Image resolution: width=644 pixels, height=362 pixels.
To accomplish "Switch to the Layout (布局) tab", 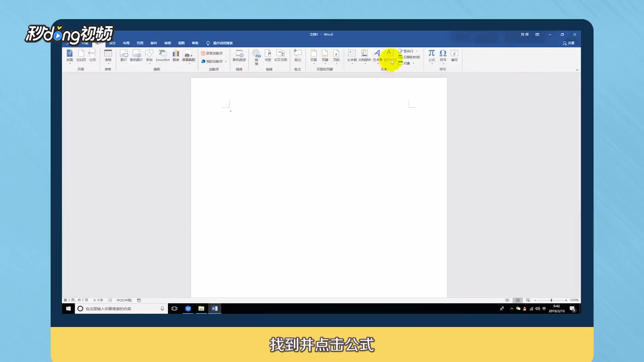I will [126, 43].
